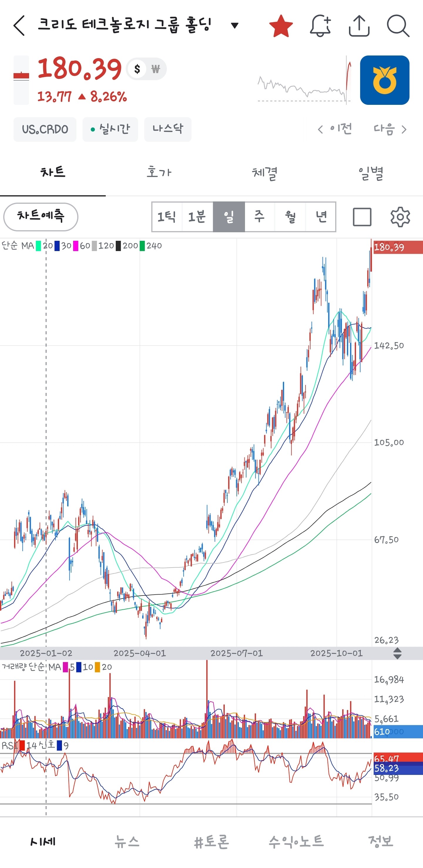423x868 pixels.
Task: Tap the 2025-07-01 date axis label
Action: pos(236,653)
